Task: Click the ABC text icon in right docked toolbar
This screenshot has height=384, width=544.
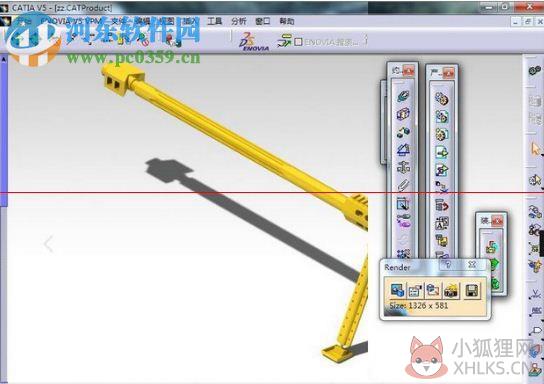Action: [536, 311]
